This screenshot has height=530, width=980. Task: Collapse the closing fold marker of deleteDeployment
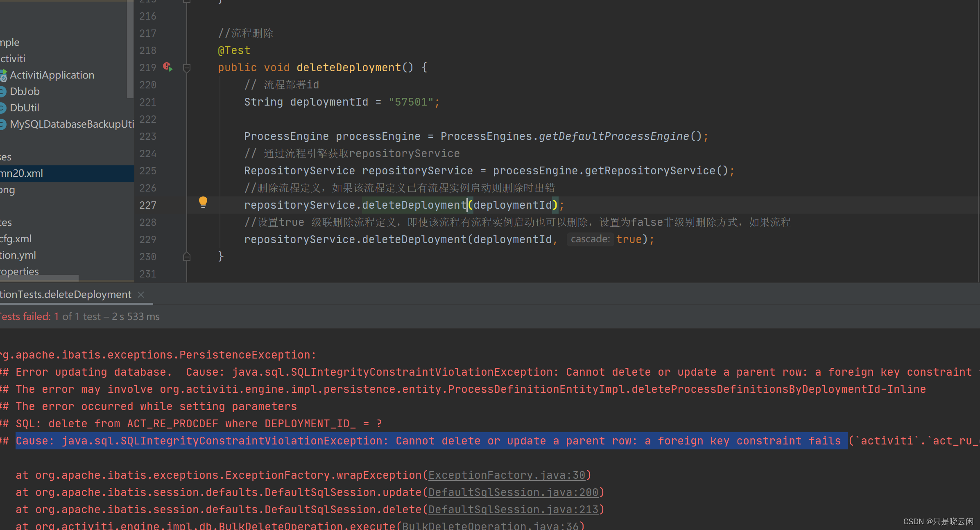pos(187,257)
